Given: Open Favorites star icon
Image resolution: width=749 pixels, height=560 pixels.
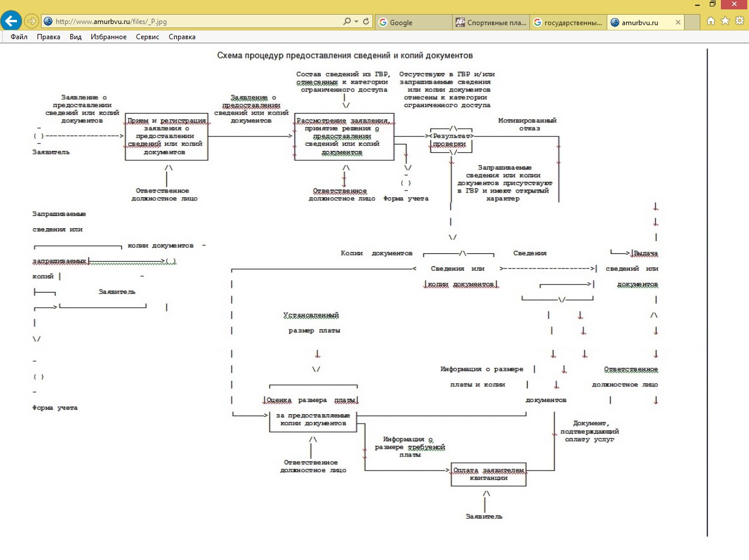Looking at the screenshot, I should tap(725, 21).
